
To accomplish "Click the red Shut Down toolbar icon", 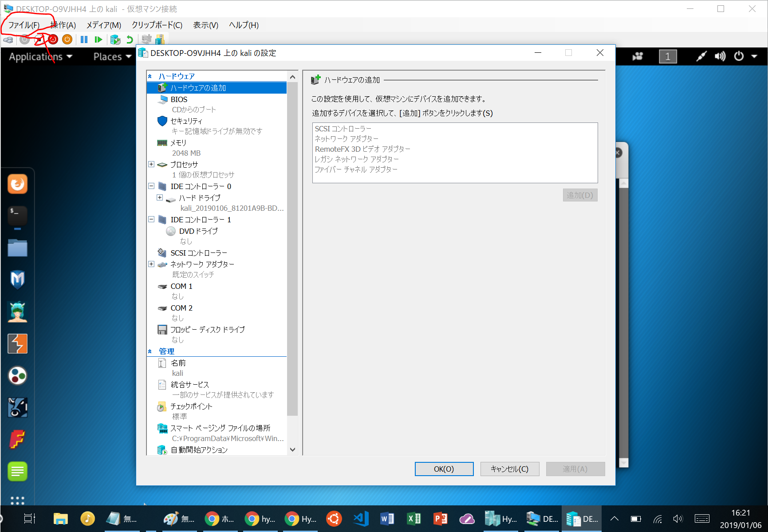I will click(x=53, y=39).
